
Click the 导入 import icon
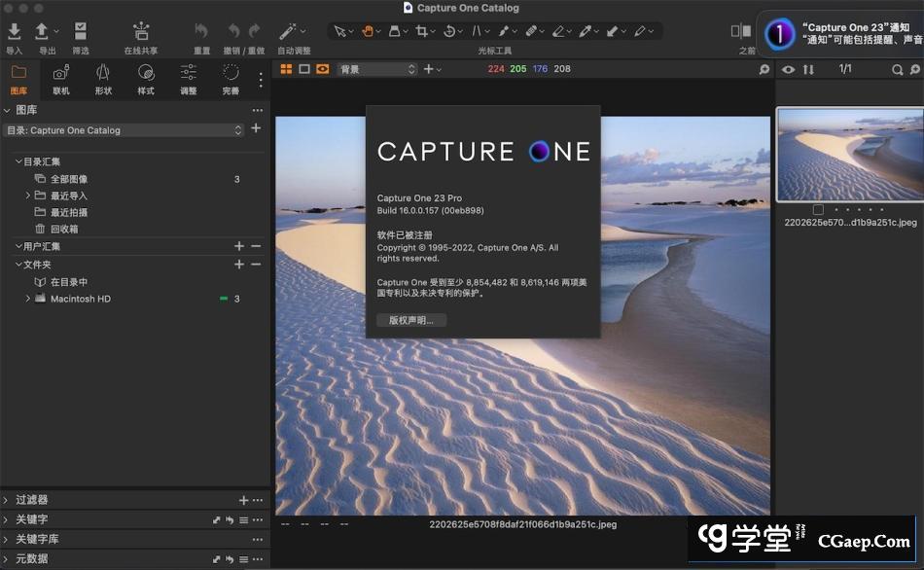coord(15,32)
